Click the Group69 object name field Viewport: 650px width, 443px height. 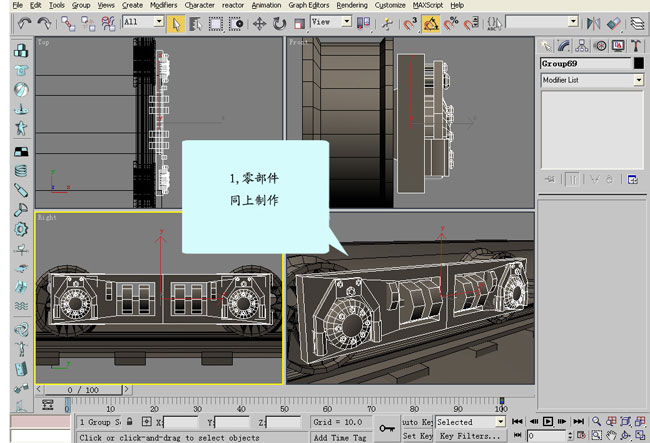[585, 63]
